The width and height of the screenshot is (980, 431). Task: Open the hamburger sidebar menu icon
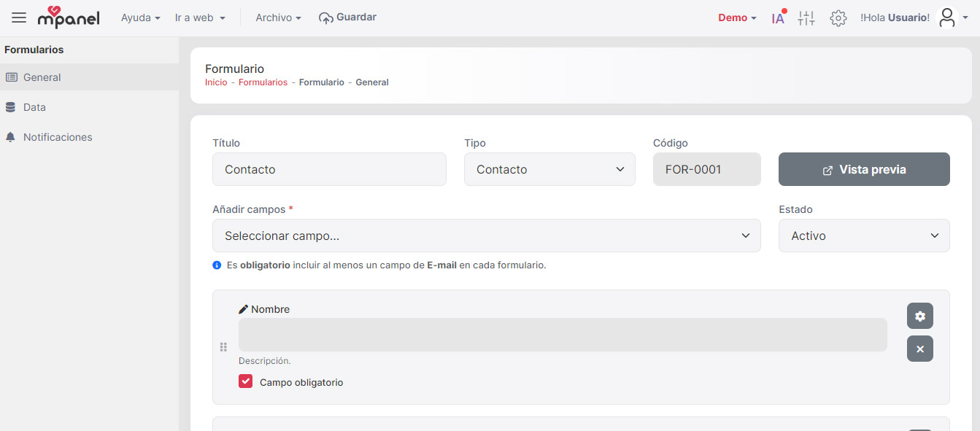19,18
